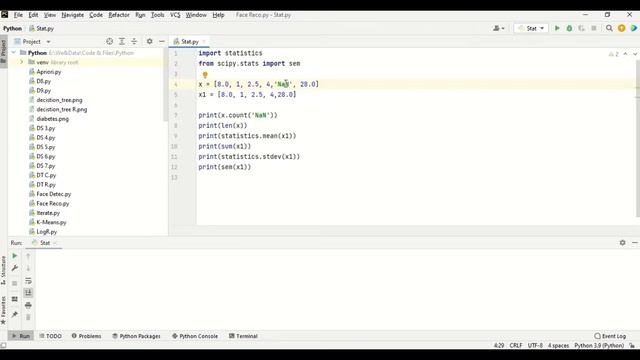Pin the Run tab with pin icon

pyautogui.click(x=15, y=314)
